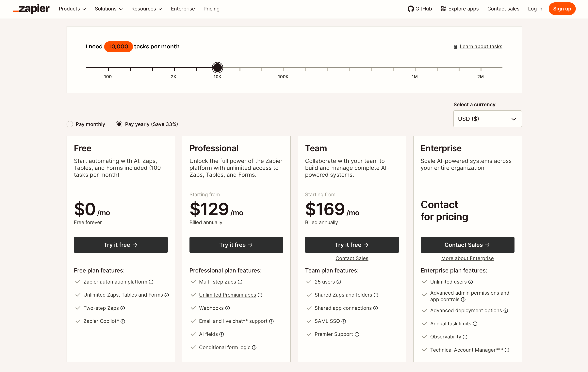This screenshot has height=372, width=588.
Task: Click info icon beside Shared app connections
Action: (376, 308)
